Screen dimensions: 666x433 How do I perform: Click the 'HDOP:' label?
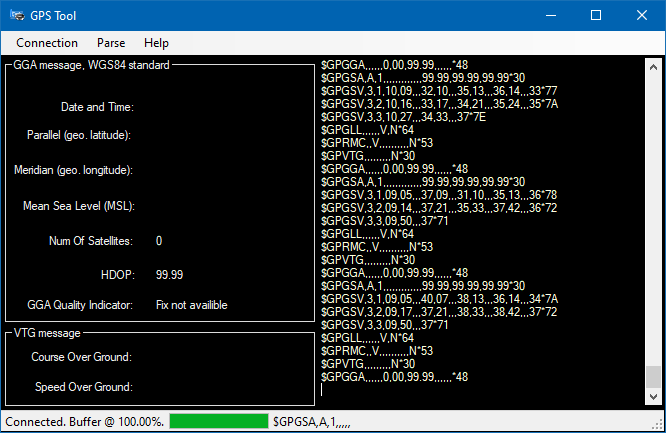[x=118, y=275]
